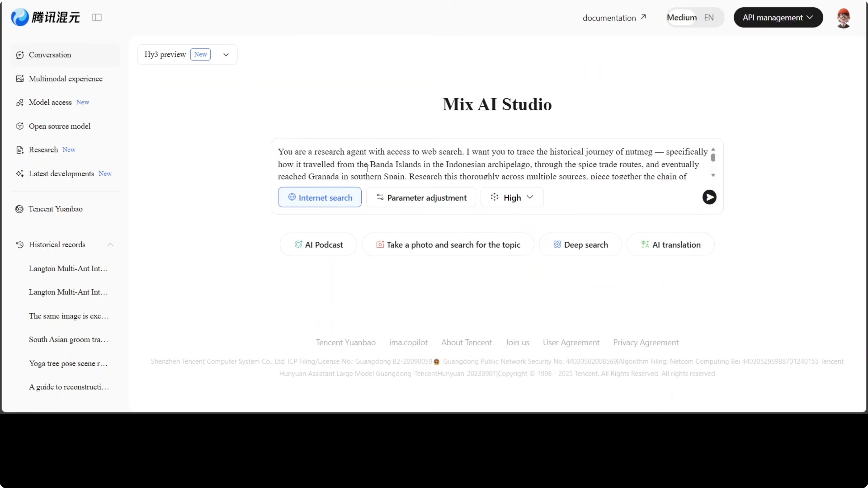Expand the Hy3 preview model dropdown
Image resolution: width=868 pixels, height=488 pixels.
coord(226,54)
